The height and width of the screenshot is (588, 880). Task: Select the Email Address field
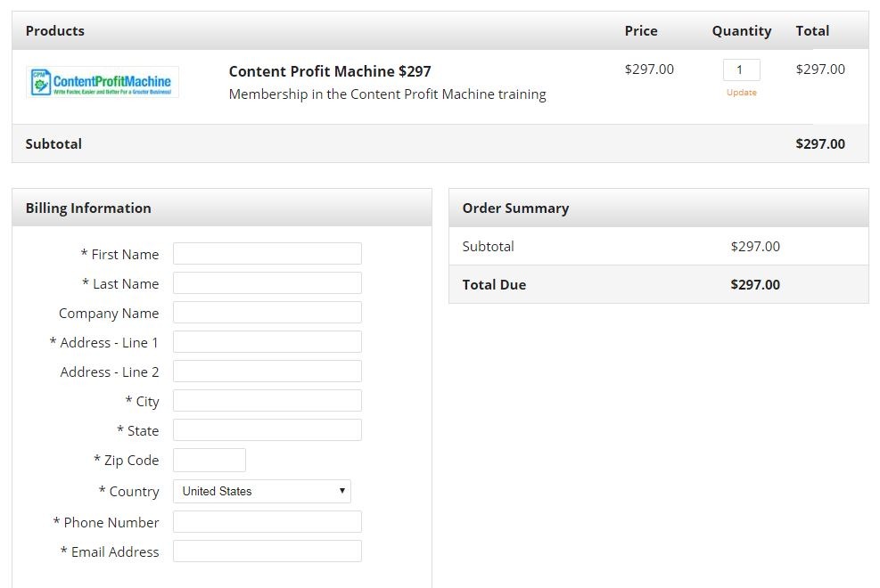[x=267, y=551]
